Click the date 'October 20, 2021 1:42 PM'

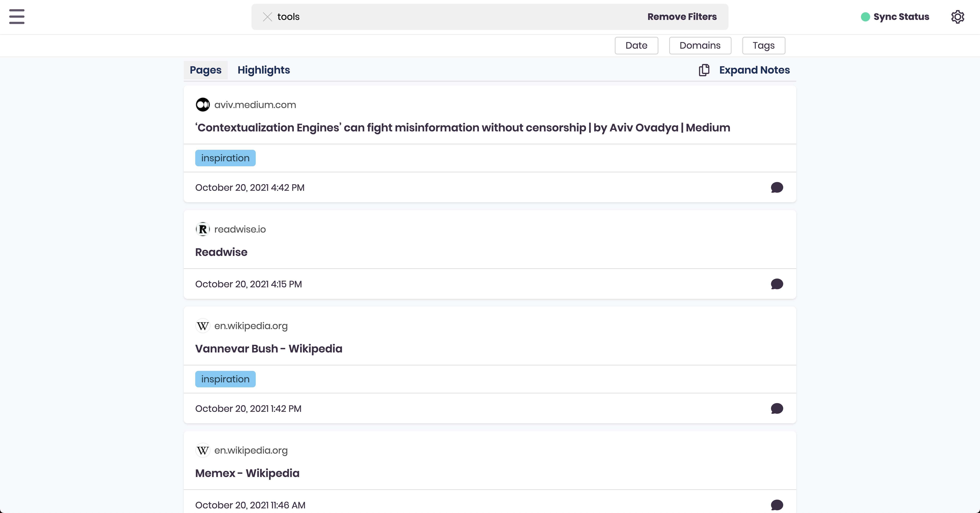248,409
